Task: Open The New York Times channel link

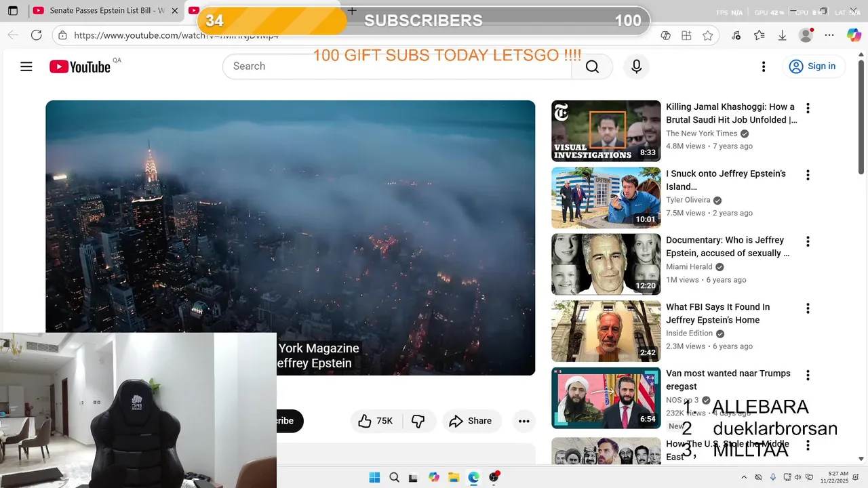Action: (701, 134)
